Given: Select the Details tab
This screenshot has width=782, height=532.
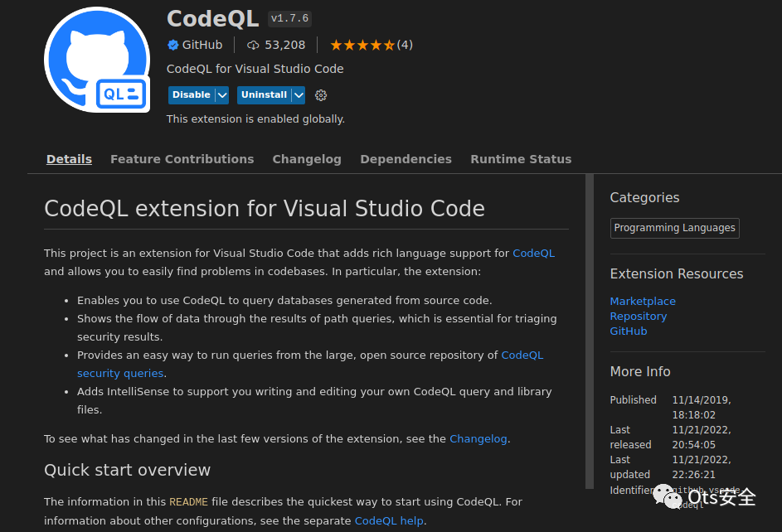Looking at the screenshot, I should pos(69,159).
